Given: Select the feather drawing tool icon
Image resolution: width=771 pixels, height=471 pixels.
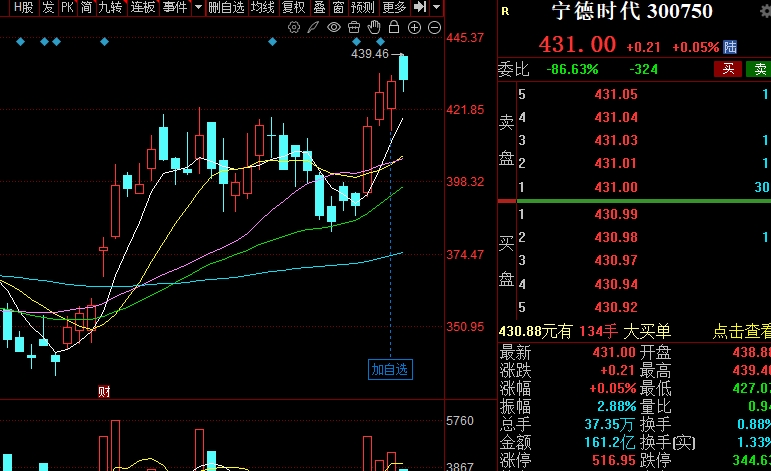Looking at the screenshot, I should [x=313, y=28].
